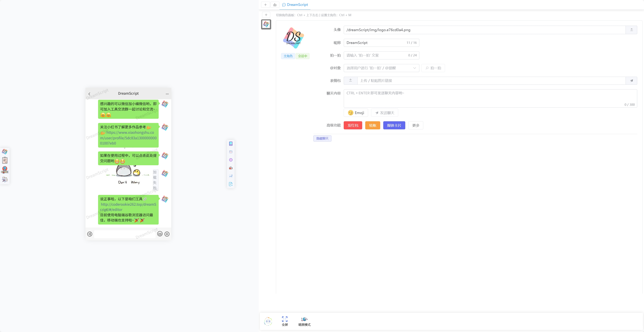
Task: Expand the 更多 more options button
Action: pyautogui.click(x=416, y=125)
